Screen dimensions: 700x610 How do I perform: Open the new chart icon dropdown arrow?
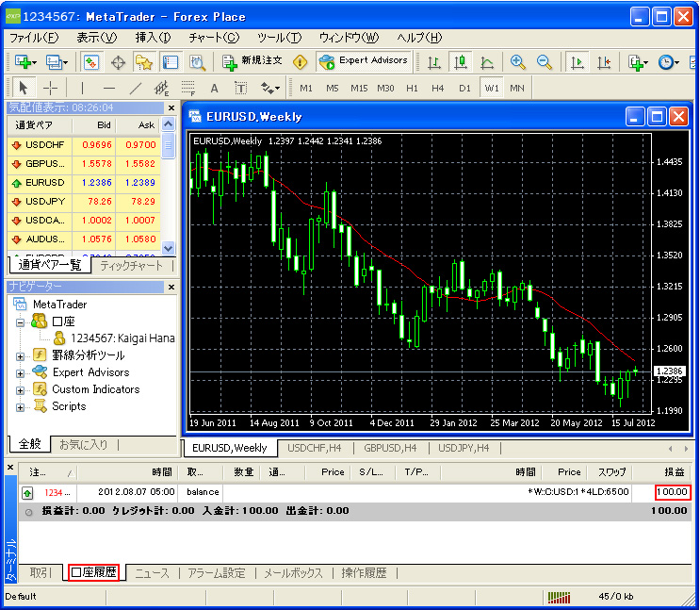34,62
